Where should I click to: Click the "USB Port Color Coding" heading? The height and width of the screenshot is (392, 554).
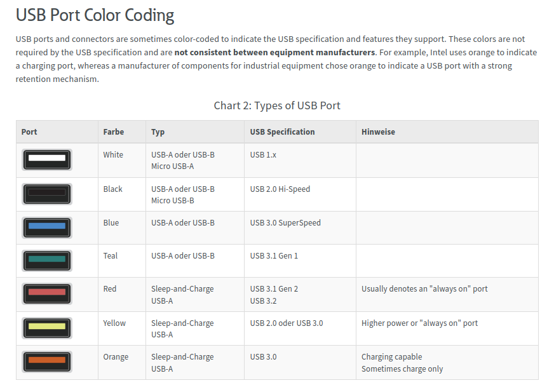tap(95, 15)
